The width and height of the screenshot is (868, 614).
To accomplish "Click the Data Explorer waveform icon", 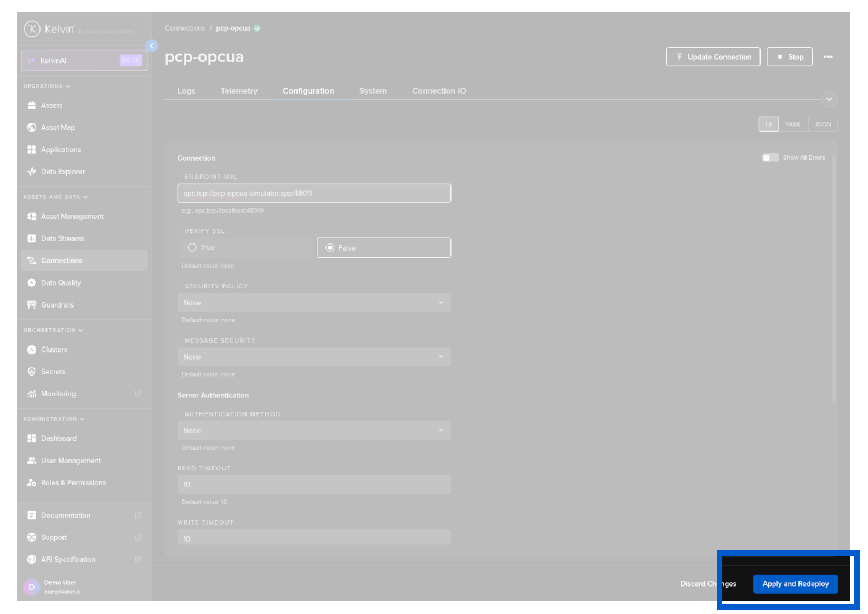I will coord(32,172).
